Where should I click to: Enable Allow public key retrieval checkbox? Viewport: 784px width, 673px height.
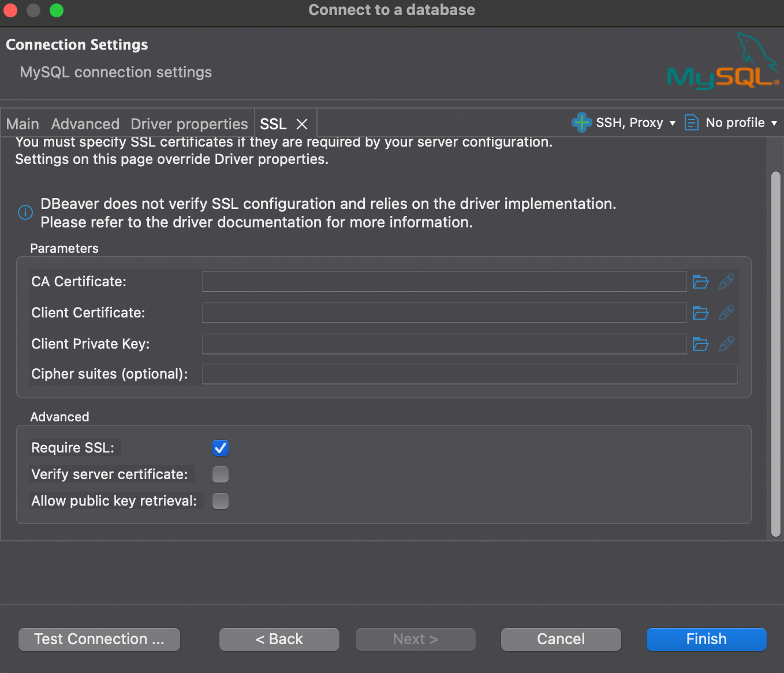[221, 501]
